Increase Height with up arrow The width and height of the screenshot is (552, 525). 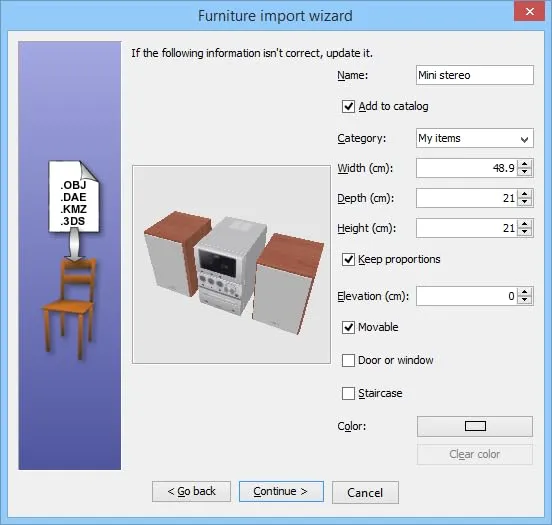(x=525, y=224)
